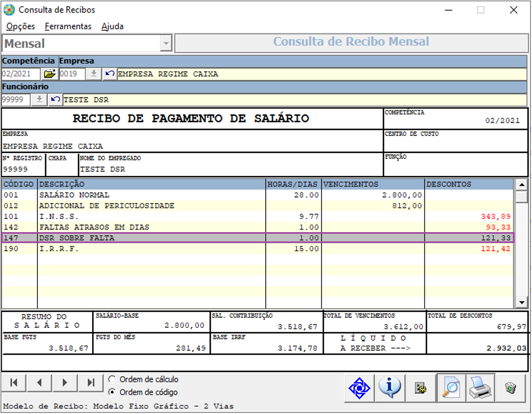Open the Opções menu
Image resolution: width=532 pixels, height=414 pixels.
[20, 27]
